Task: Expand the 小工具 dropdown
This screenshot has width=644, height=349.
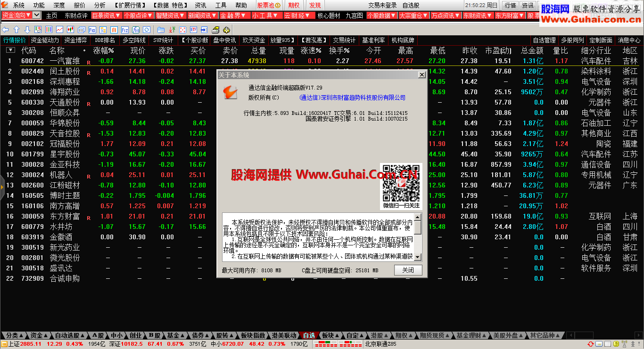Action: tap(266, 15)
